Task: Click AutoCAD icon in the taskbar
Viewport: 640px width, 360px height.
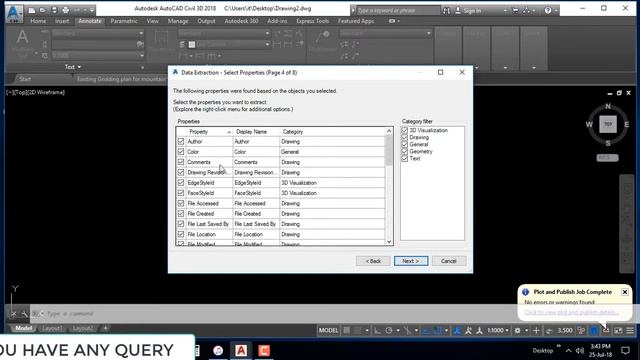Action: 241,350
